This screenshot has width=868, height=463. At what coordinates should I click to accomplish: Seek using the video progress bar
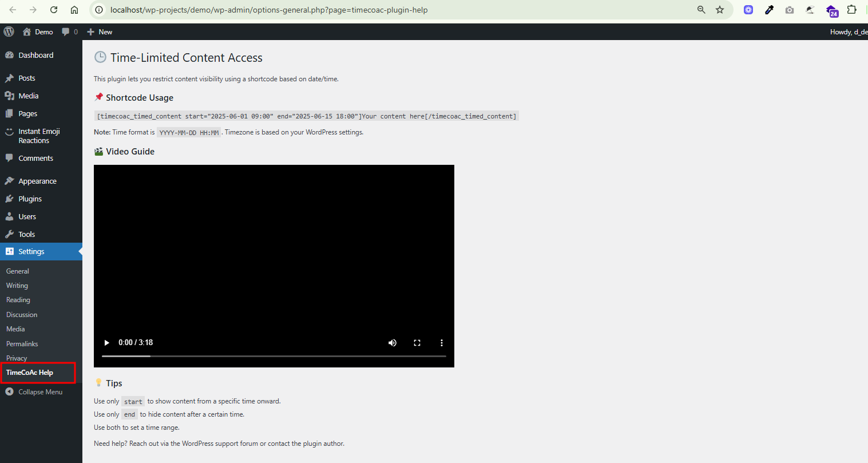coord(274,356)
